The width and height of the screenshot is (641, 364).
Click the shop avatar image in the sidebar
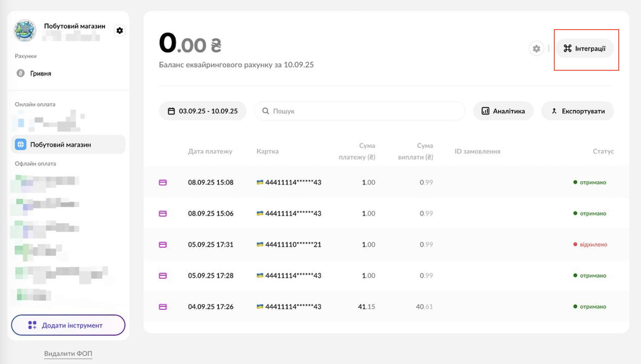[25, 30]
